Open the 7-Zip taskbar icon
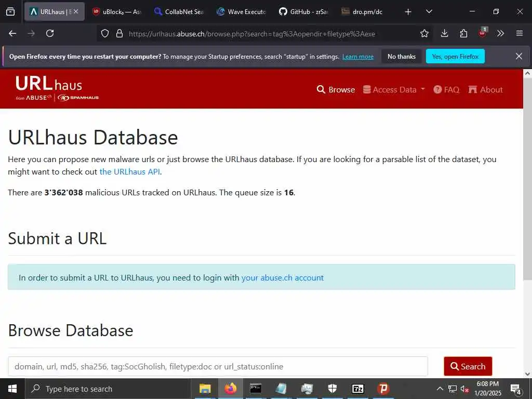The width and height of the screenshot is (532, 399). click(357, 389)
